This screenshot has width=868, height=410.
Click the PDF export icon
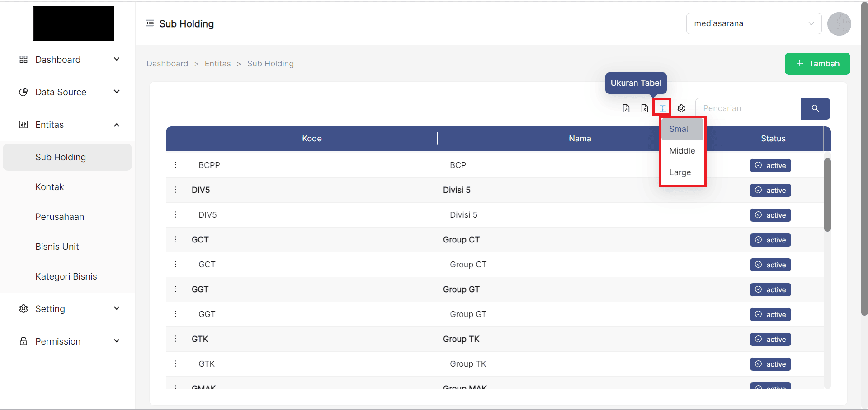(x=626, y=108)
